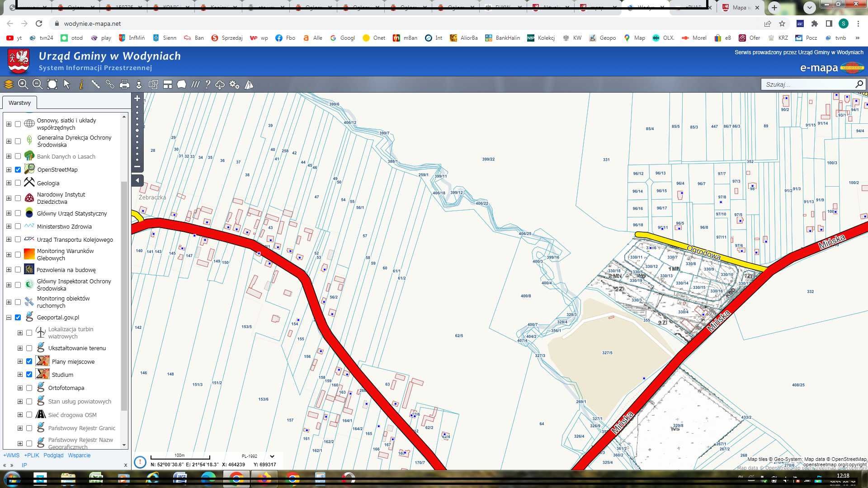Open the print map tool
Screen dimensions: 868x488
point(124,84)
